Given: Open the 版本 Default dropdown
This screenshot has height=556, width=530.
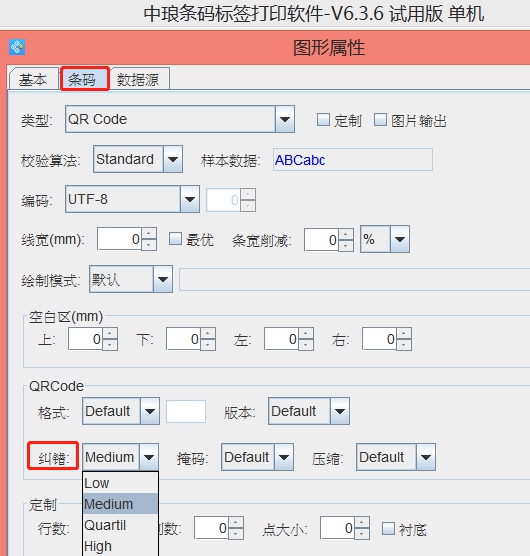Looking at the screenshot, I should (x=309, y=411).
